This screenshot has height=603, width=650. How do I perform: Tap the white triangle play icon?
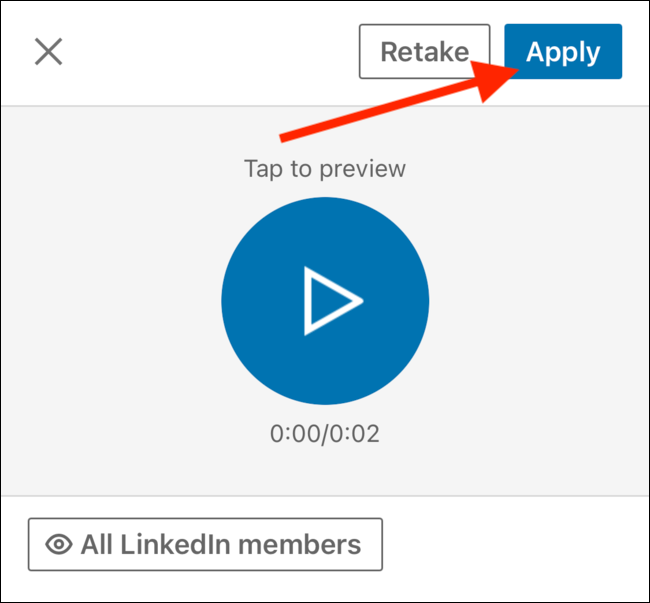coord(331,300)
